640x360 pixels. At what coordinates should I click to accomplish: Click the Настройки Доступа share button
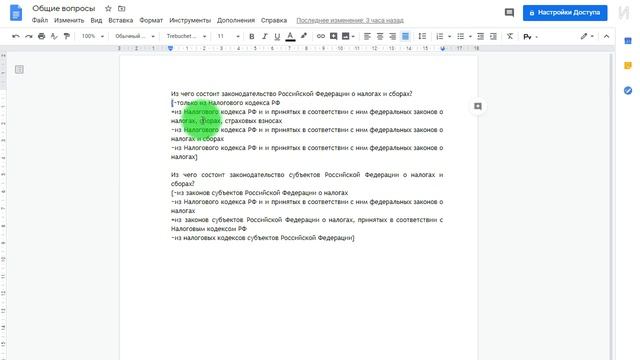(565, 13)
